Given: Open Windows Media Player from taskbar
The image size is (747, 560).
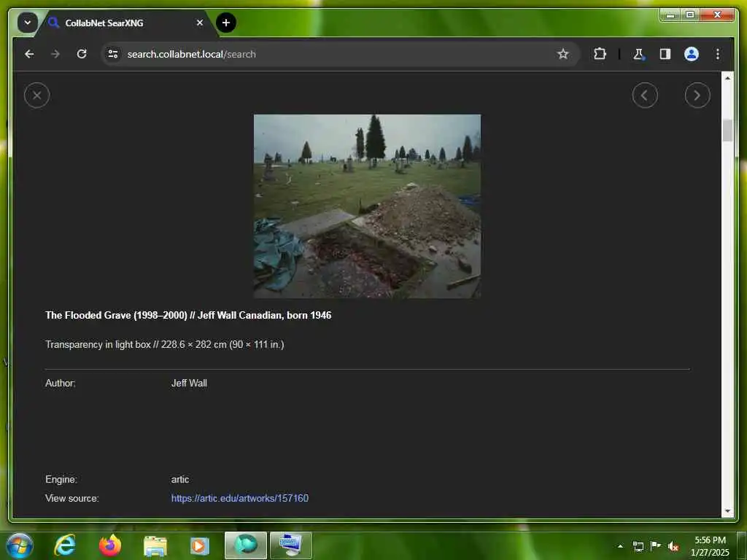Looking at the screenshot, I should [x=200, y=545].
